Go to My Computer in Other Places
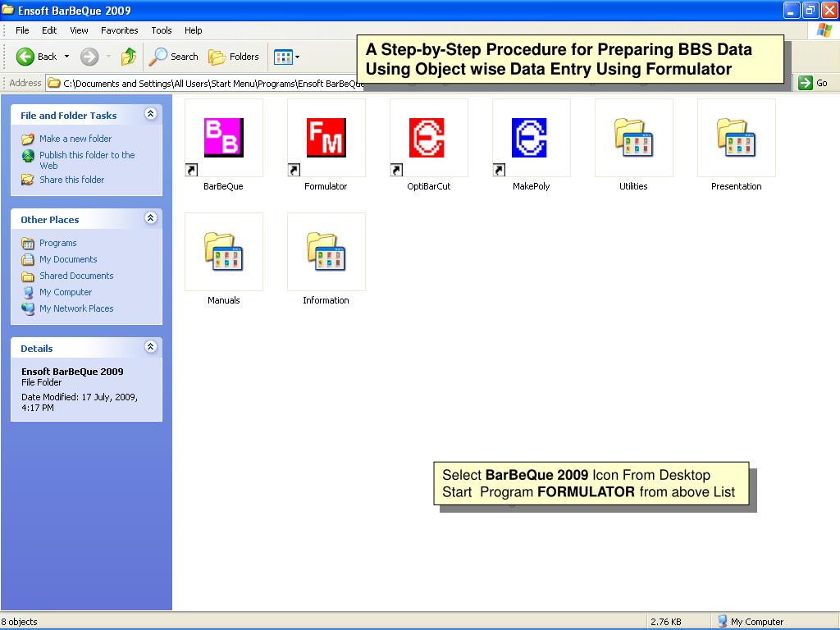 (x=66, y=292)
